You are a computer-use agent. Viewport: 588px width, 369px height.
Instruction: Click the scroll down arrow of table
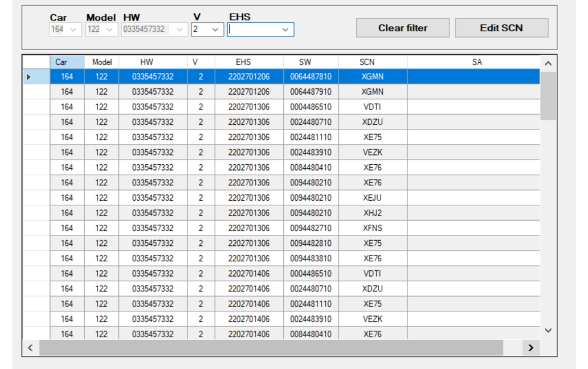(548, 331)
